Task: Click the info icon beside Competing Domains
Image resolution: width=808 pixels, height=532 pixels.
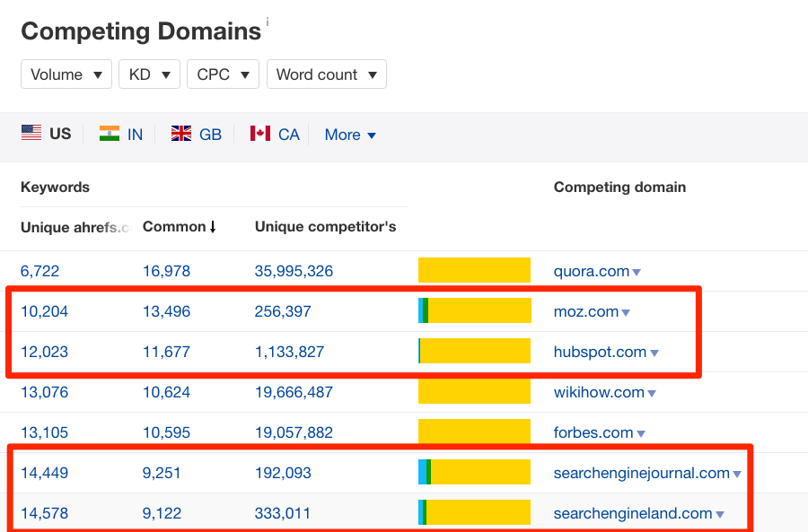Action: pyautogui.click(x=268, y=22)
